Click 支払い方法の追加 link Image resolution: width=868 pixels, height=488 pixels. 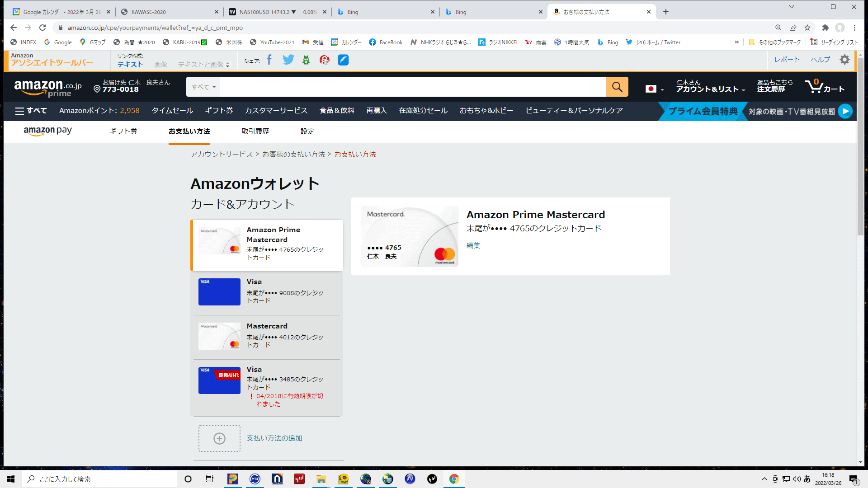tap(274, 438)
